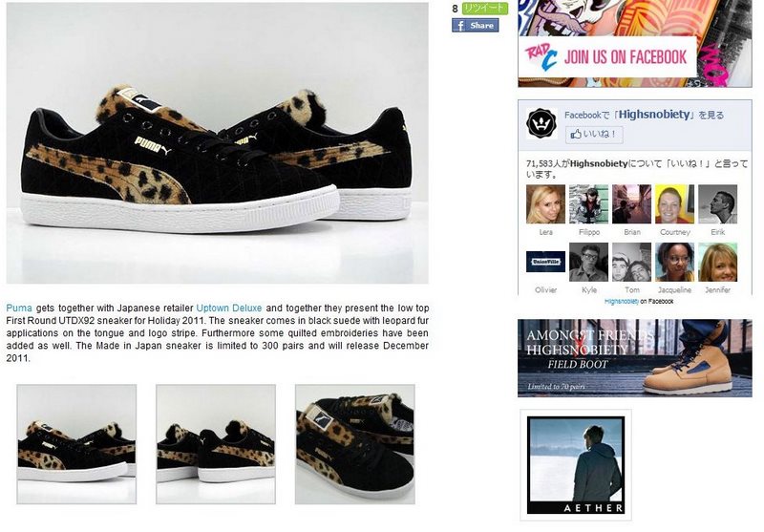Open the top-angle sneaker thumbnail
The image size is (764, 532).
[x=355, y=444]
